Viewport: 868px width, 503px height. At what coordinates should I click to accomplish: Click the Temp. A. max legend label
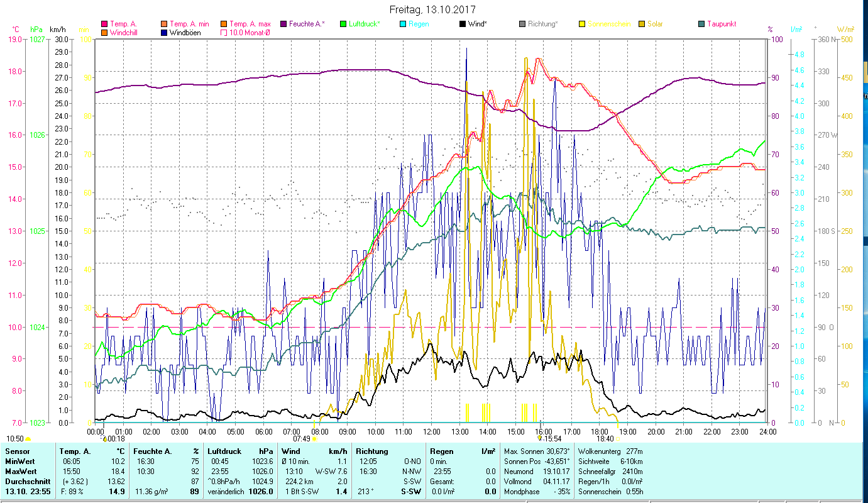[250, 24]
